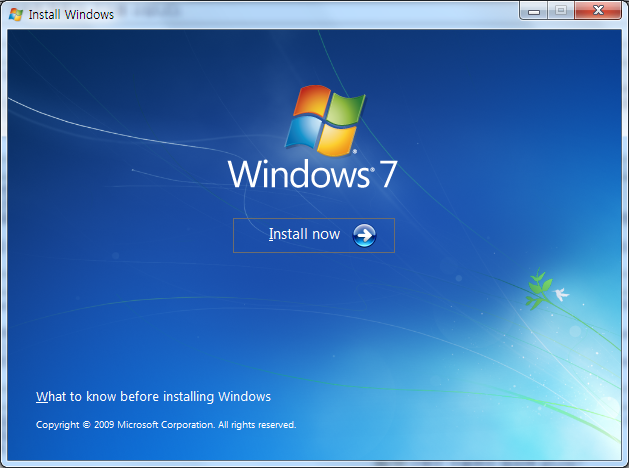Click the green leafy sprout graphic
Viewport: 629px width, 468px height.
point(538,288)
